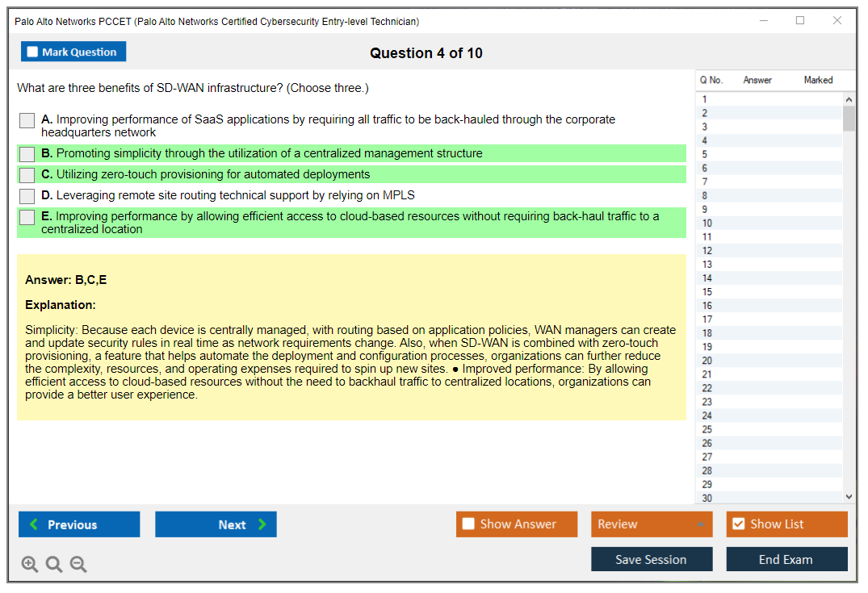Click the Save Session button
This screenshot has height=593, width=868.
652,559
